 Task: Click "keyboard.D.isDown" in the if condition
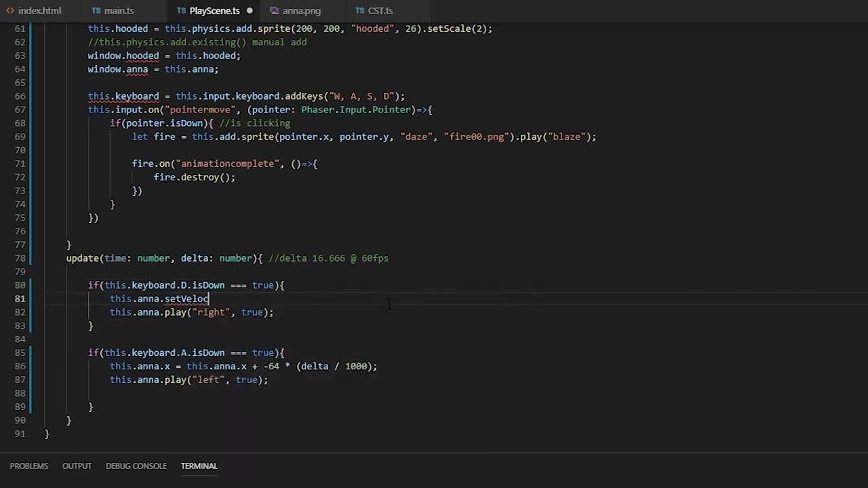[x=178, y=285]
